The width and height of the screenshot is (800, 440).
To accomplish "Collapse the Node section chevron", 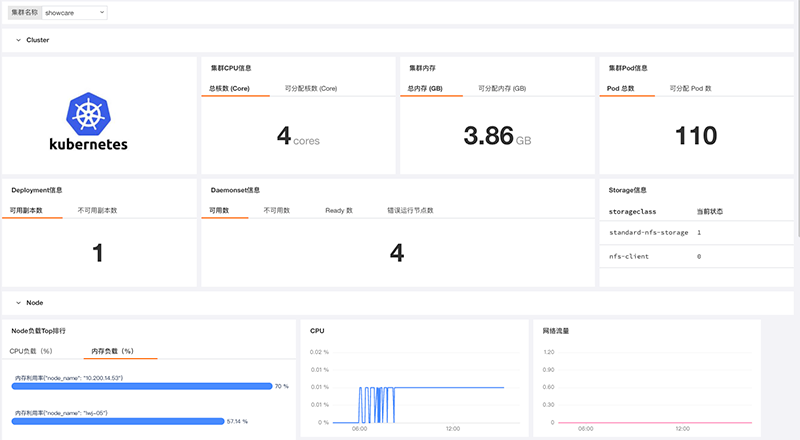I will pos(18,303).
